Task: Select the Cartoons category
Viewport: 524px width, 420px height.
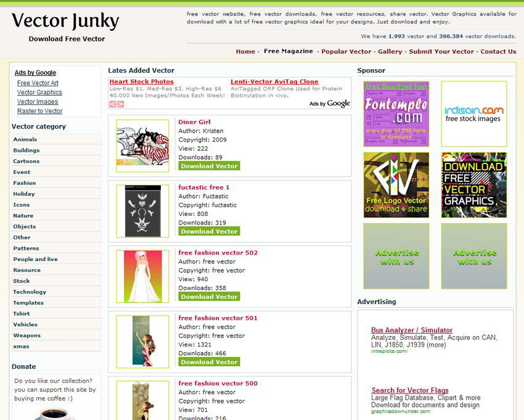Action: pos(56,161)
